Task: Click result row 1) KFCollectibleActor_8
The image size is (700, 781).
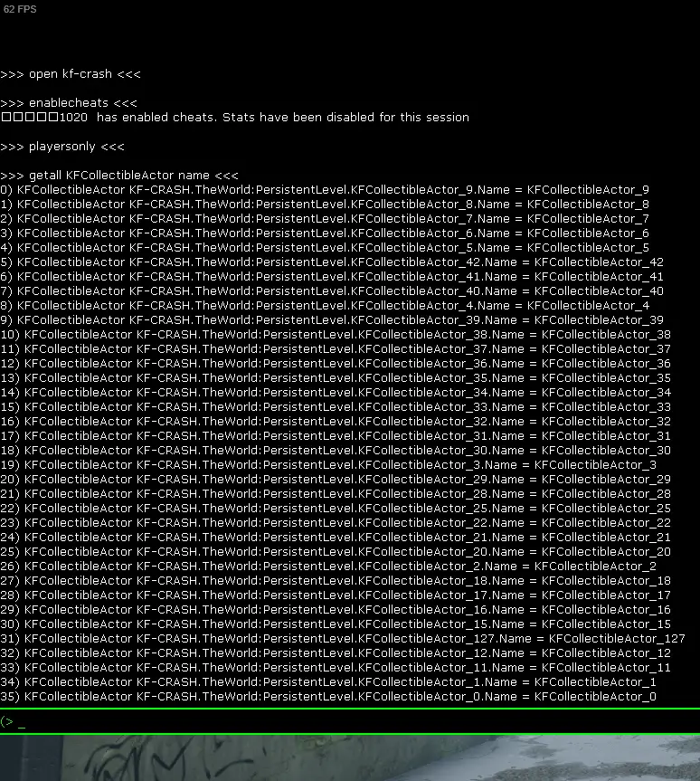Action: click(325, 205)
